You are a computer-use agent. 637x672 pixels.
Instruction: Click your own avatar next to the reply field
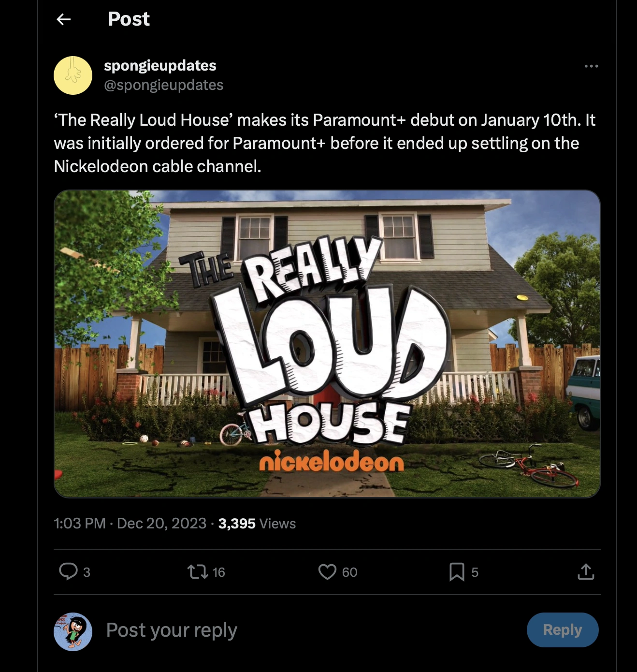coord(72,630)
